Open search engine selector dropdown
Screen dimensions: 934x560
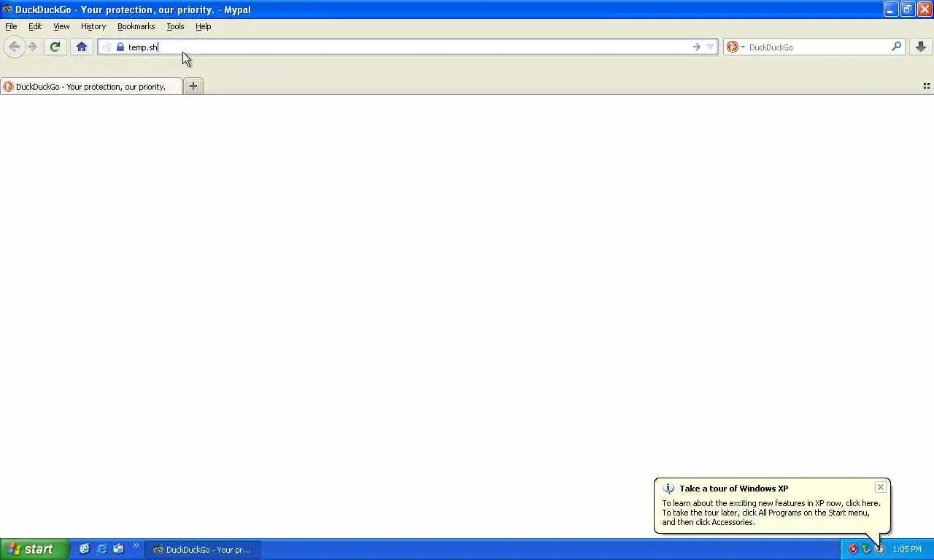click(736, 47)
